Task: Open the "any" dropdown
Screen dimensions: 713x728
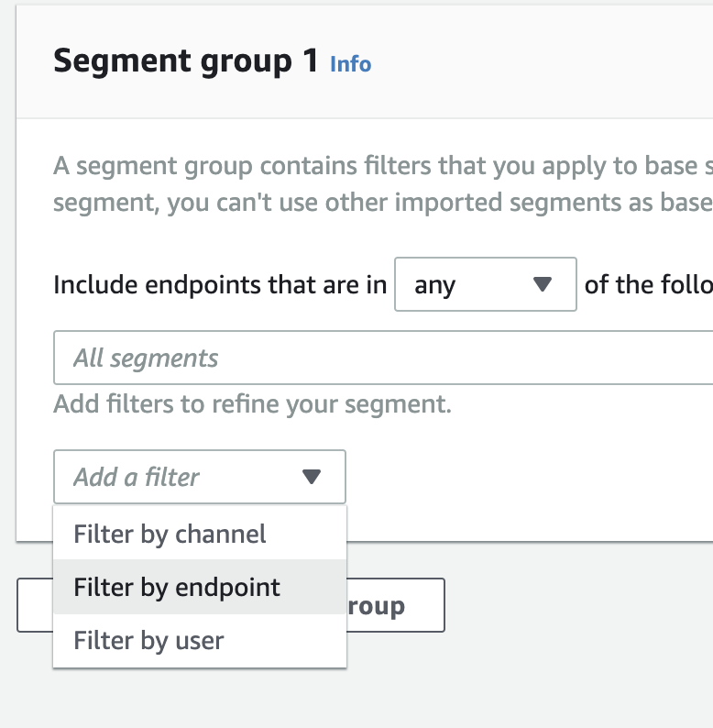Action: pyautogui.click(x=485, y=285)
